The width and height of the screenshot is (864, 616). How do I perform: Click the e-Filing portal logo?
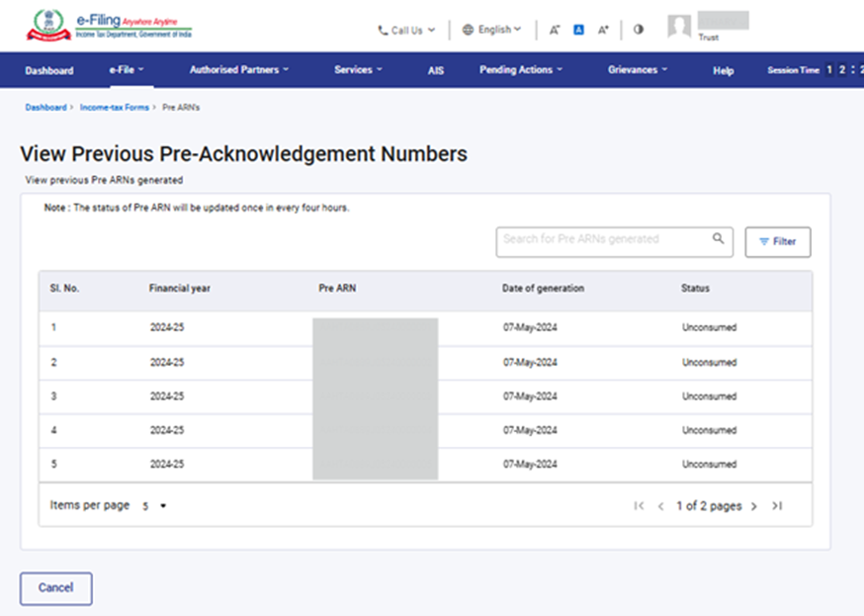pyautogui.click(x=110, y=26)
